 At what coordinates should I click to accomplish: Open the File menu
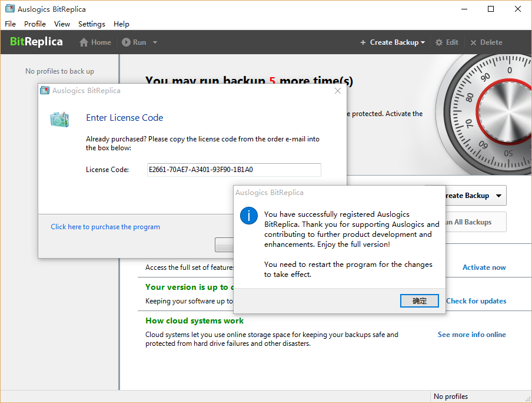pos(10,24)
